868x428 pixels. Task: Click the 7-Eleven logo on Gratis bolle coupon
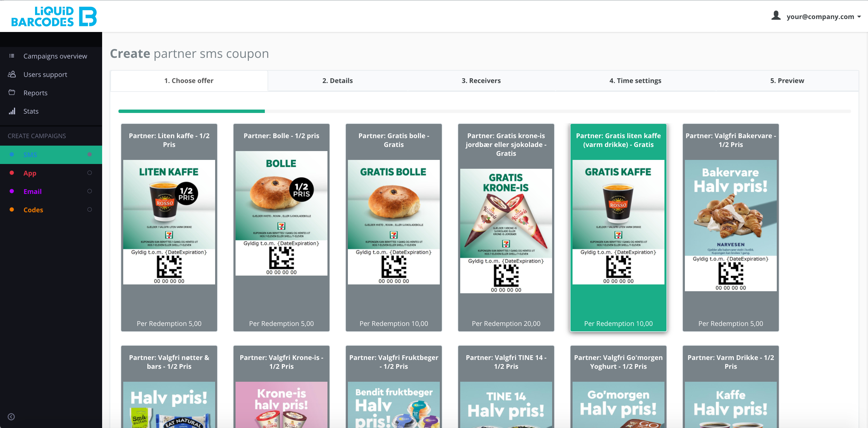(x=394, y=235)
